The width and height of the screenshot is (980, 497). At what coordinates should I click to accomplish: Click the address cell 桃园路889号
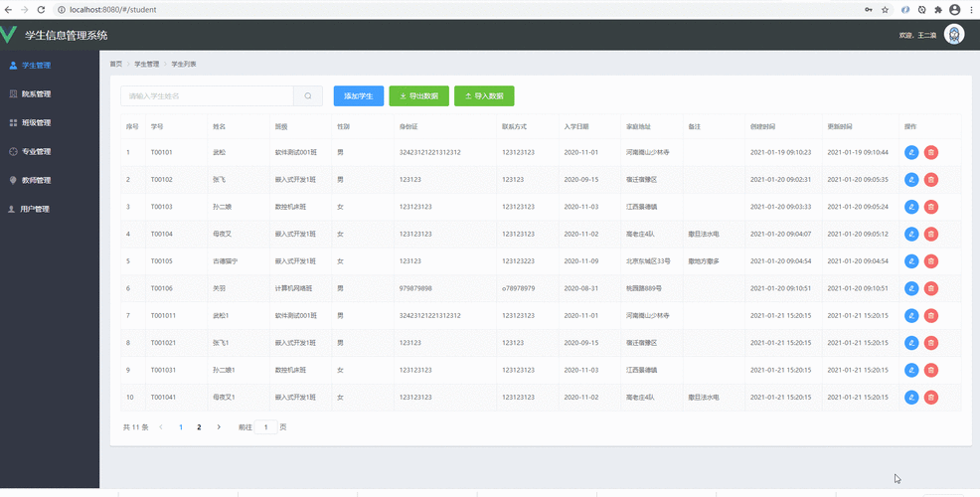tap(644, 288)
